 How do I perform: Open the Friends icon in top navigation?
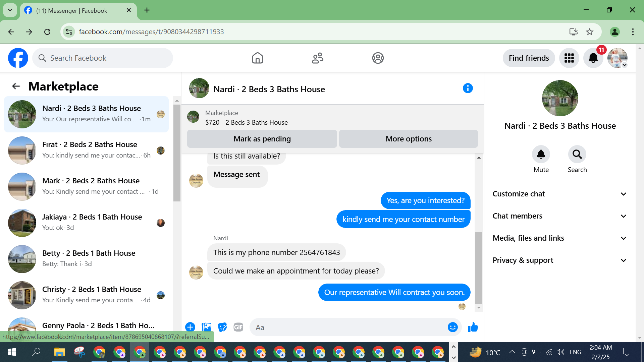(317, 58)
